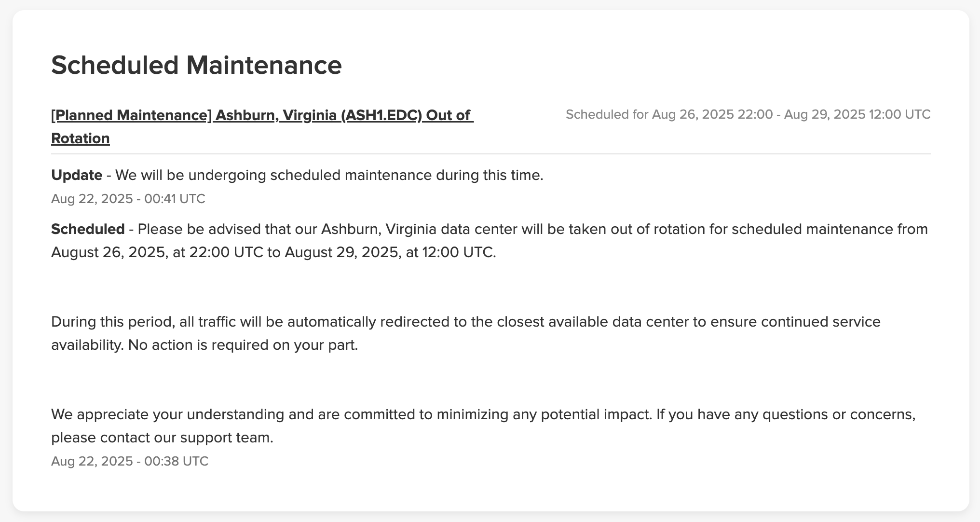The height and width of the screenshot is (522, 980).
Task: Click the word Rotation in the incident title
Action: [81, 138]
